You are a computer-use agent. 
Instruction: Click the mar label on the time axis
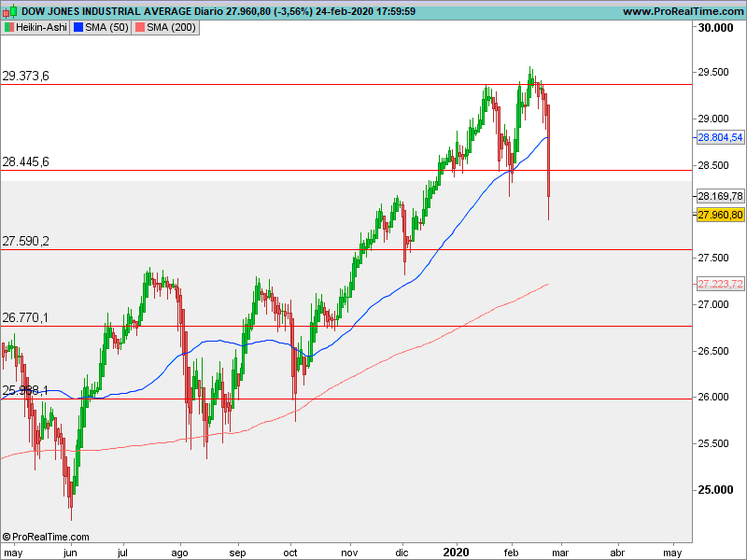560,553
